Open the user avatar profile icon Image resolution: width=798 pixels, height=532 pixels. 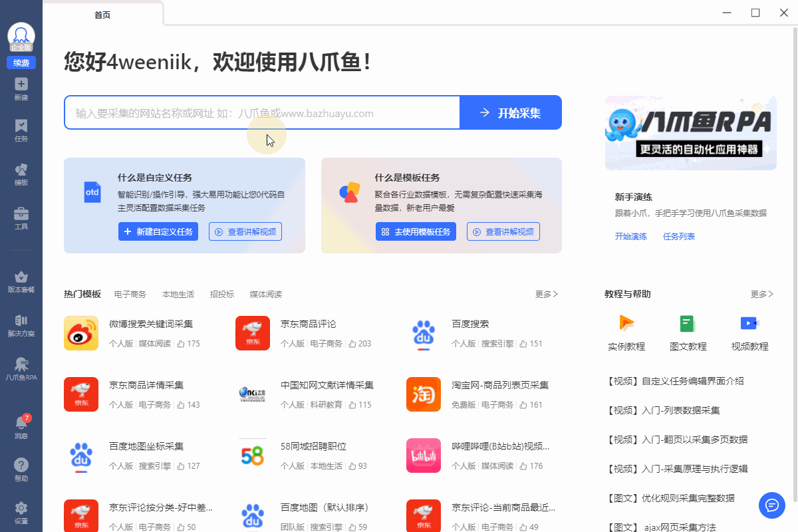tap(21, 36)
